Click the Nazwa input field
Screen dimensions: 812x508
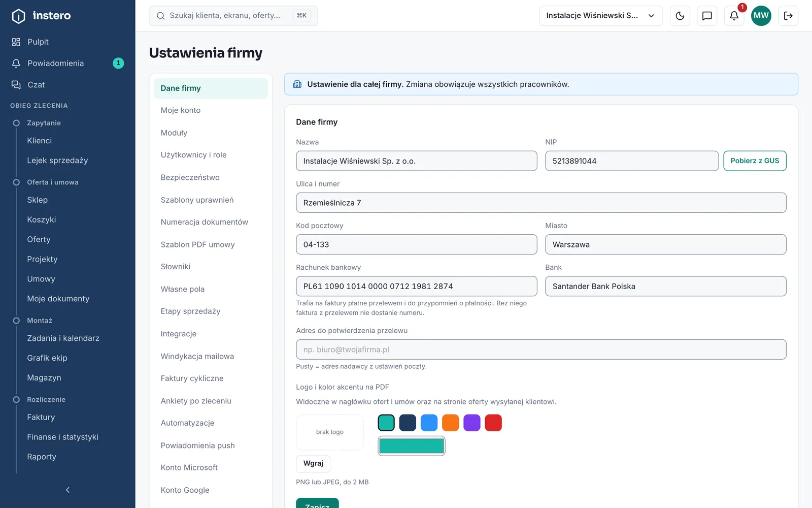point(417,161)
